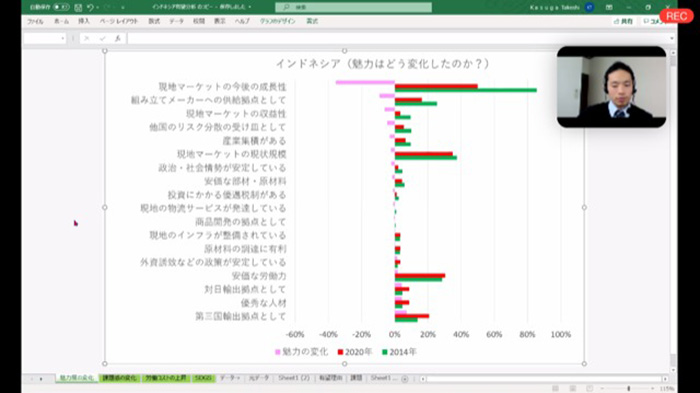Open the Undo history dropdown arrow

pyautogui.click(x=97, y=8)
